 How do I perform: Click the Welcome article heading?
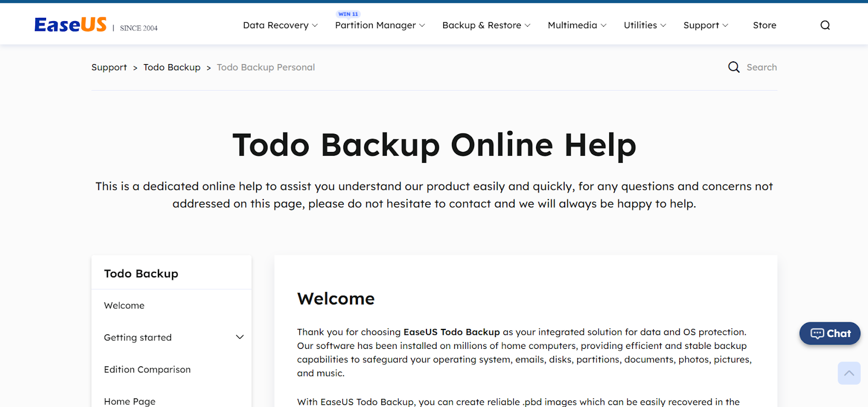[336, 298]
